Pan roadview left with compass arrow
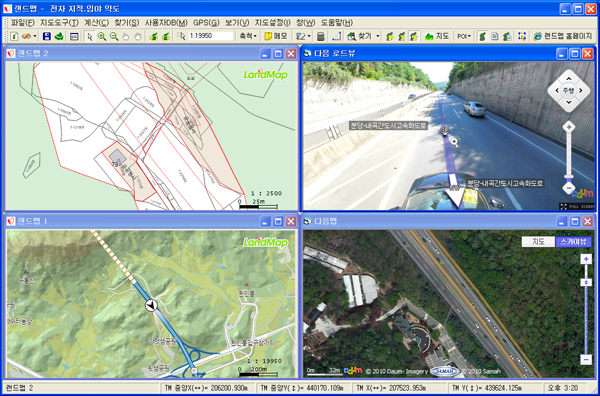 pos(556,91)
